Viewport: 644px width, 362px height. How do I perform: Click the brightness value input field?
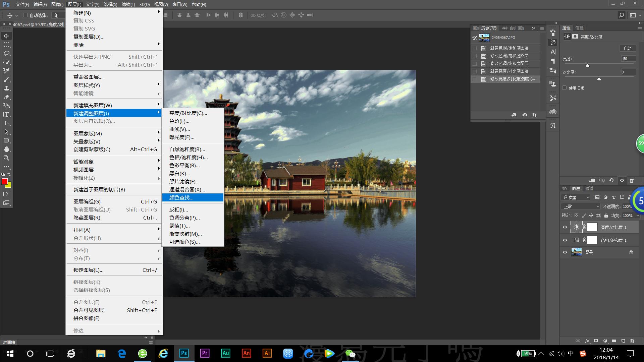(x=628, y=59)
